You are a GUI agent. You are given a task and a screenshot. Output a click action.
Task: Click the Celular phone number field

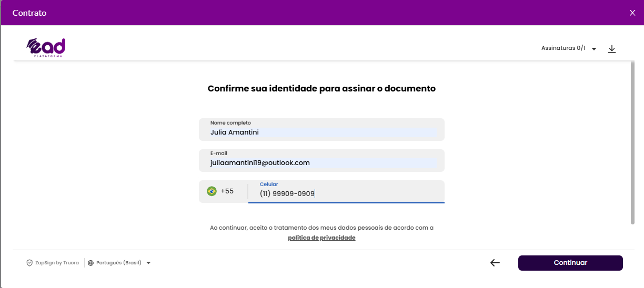pyautogui.click(x=346, y=191)
